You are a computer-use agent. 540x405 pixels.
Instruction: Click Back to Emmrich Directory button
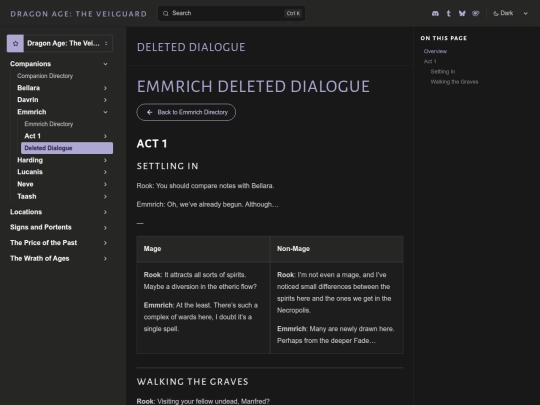point(186,112)
